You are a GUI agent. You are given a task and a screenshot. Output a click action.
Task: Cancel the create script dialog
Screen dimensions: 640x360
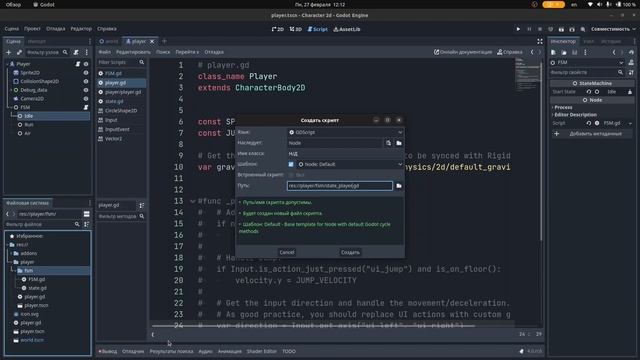pos(287,252)
